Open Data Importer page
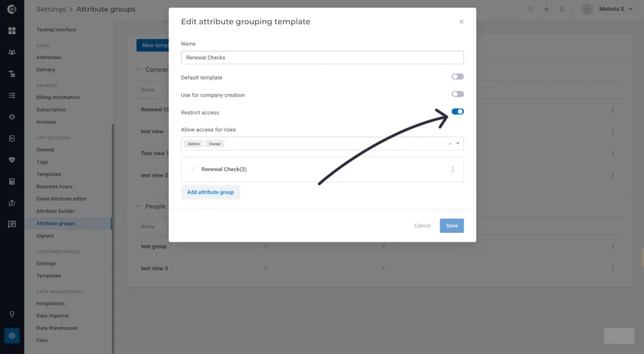644x354 pixels. [x=53, y=316]
